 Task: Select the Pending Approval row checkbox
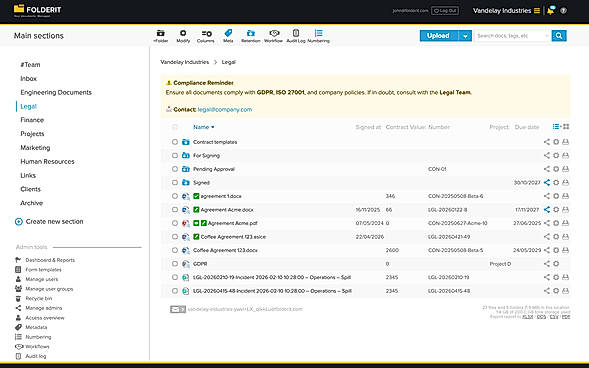tap(175, 169)
